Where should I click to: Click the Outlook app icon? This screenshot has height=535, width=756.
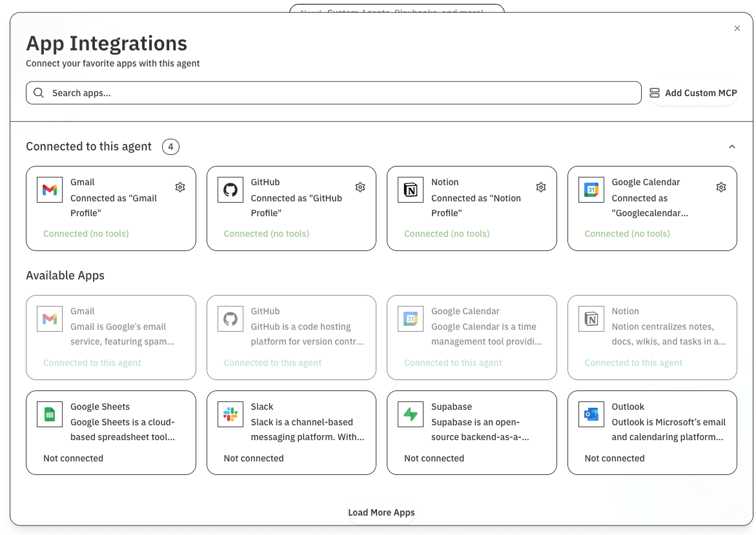click(591, 414)
